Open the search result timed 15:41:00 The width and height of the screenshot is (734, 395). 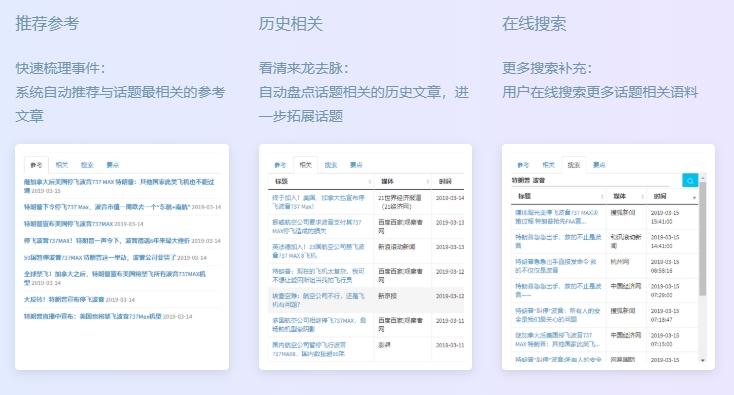(x=557, y=217)
